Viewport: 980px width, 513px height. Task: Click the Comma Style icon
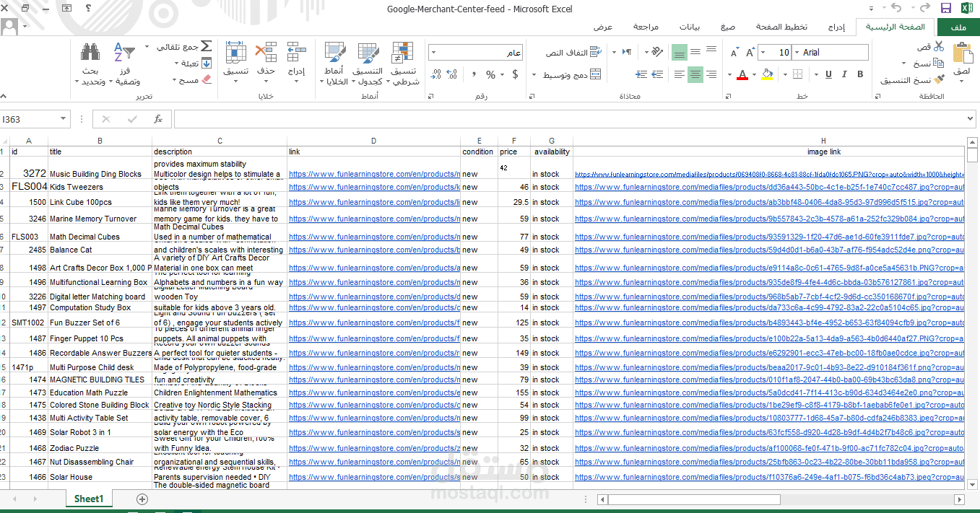click(x=474, y=74)
